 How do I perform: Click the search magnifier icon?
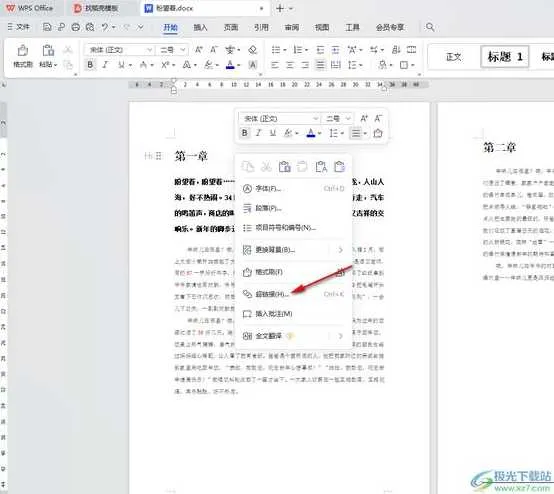(430, 27)
